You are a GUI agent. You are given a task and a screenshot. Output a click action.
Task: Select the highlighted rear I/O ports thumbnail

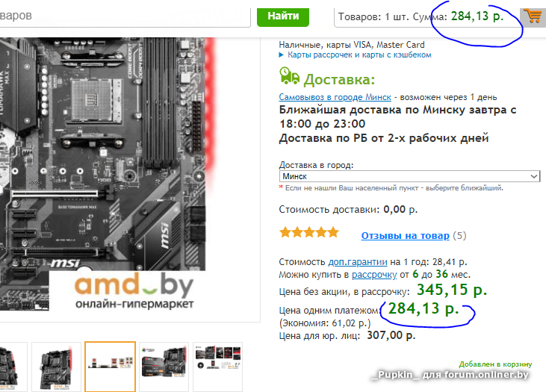pyautogui.click(x=110, y=367)
